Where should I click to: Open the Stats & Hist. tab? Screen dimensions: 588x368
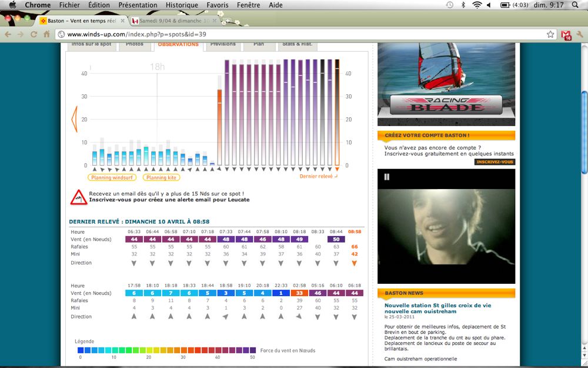297,44
